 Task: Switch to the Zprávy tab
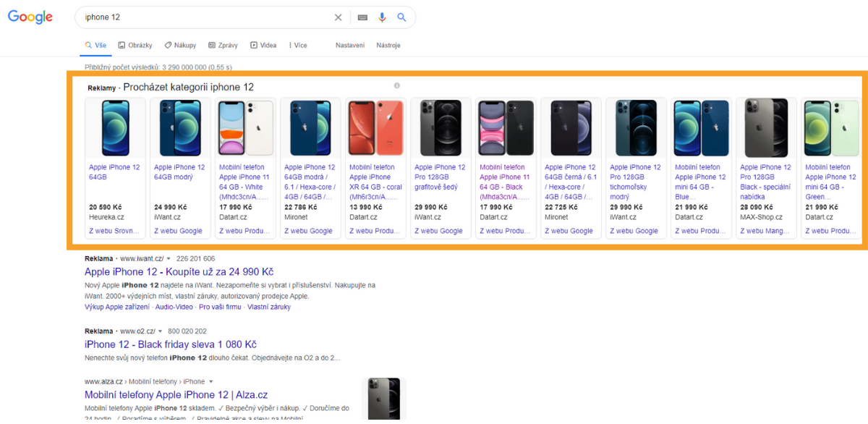point(223,45)
